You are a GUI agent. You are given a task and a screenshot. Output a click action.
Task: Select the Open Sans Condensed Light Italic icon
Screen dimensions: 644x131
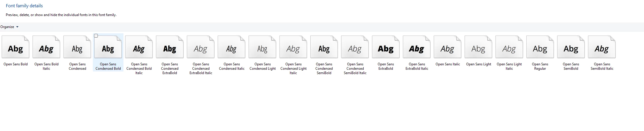coord(293,47)
